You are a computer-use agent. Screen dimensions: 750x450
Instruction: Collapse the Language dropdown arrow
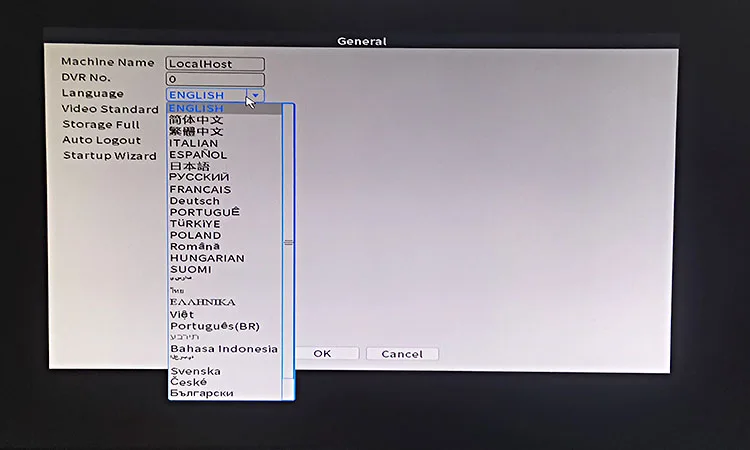255,95
